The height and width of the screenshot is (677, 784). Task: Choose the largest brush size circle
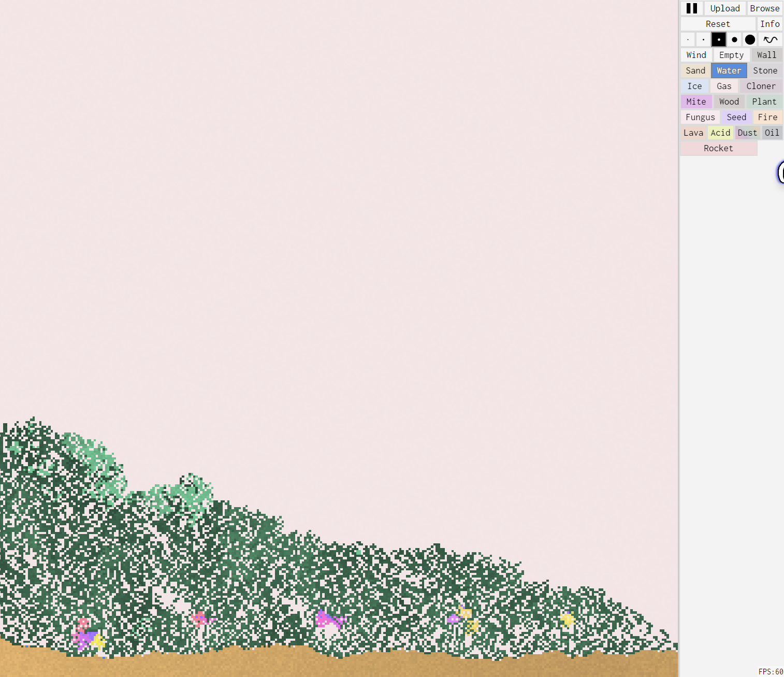click(x=750, y=39)
